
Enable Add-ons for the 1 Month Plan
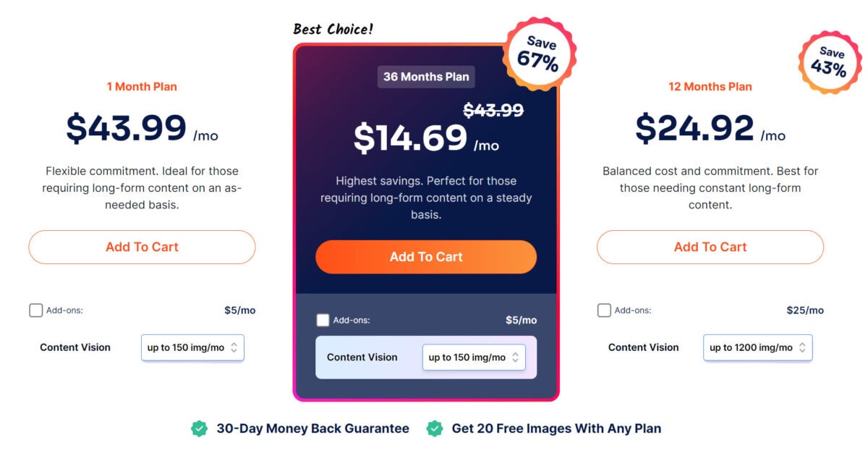[x=35, y=310]
